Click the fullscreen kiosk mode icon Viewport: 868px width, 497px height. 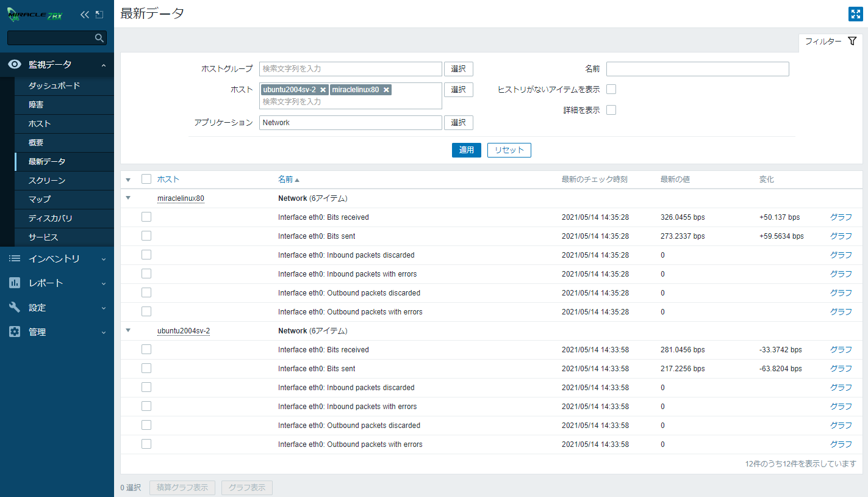tap(855, 14)
